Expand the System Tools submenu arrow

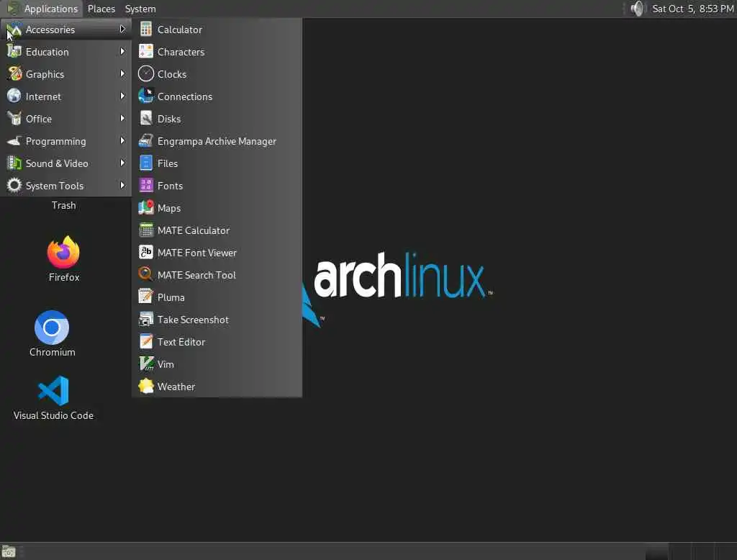point(122,185)
